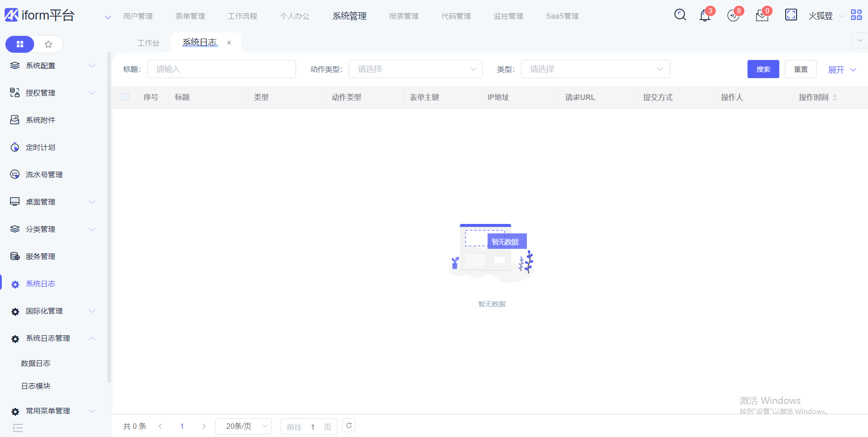Switch to the 工作台 tab
868x437 pixels.
point(148,43)
